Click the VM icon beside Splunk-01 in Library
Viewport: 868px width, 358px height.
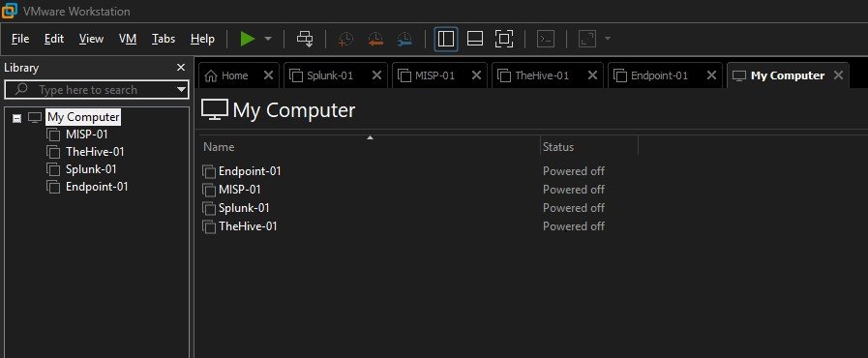point(53,170)
